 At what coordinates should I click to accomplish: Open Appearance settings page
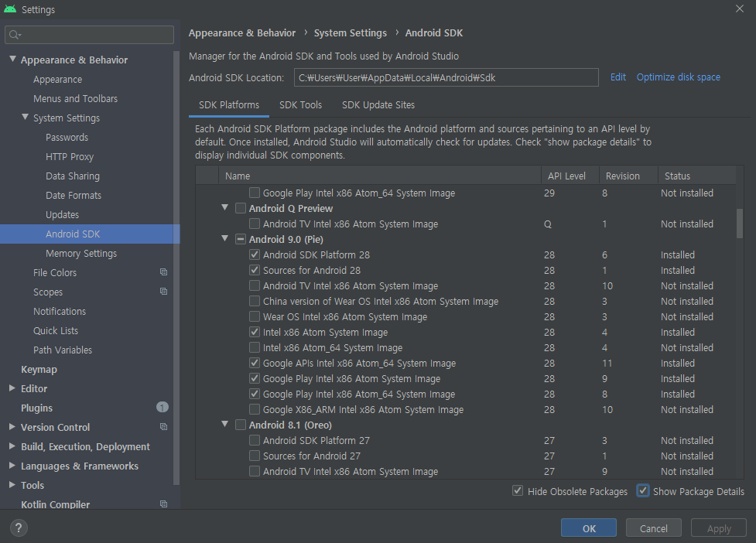57,80
